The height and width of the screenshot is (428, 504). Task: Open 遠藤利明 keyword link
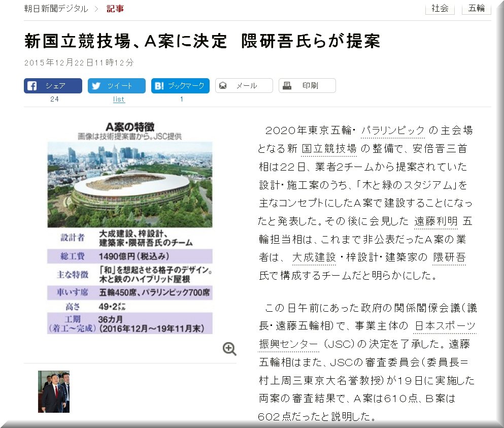[436, 221]
